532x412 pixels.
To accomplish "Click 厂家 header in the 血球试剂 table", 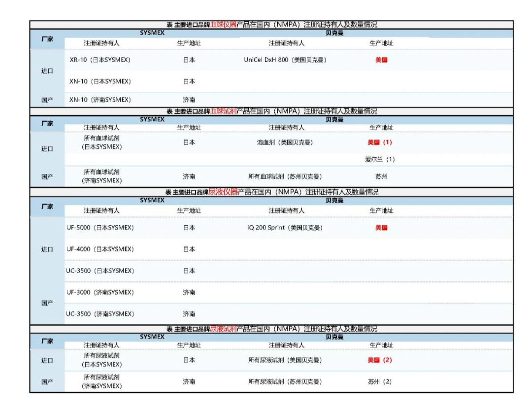I will [47, 123].
